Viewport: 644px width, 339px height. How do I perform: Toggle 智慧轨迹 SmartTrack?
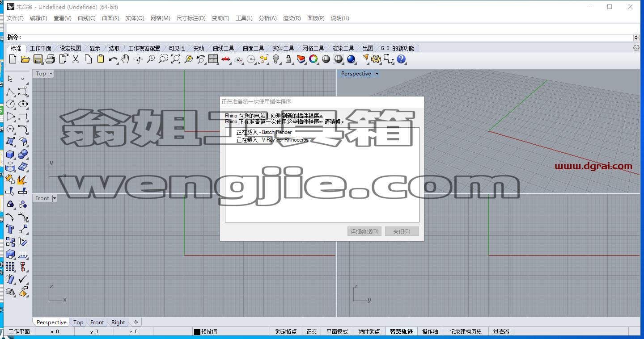coord(401,331)
